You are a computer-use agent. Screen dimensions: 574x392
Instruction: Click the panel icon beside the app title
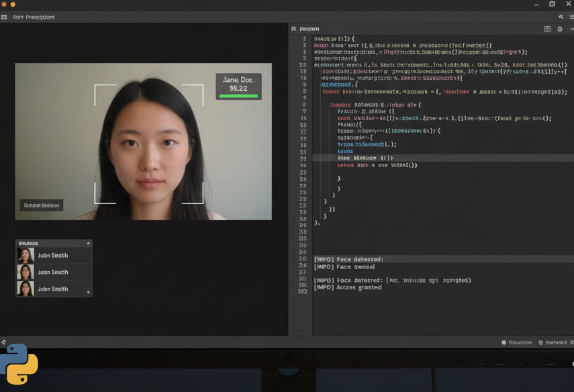[x=4, y=17]
